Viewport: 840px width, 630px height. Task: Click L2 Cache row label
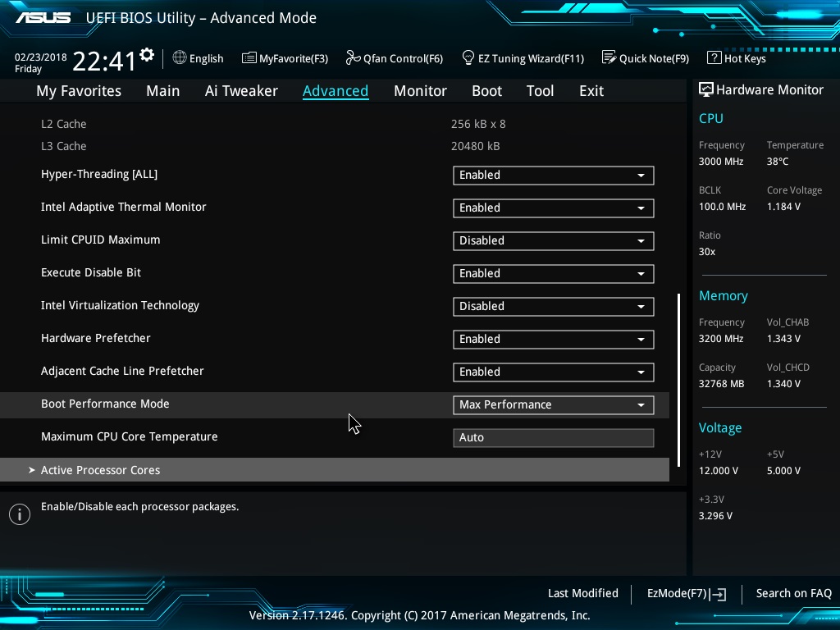point(64,124)
